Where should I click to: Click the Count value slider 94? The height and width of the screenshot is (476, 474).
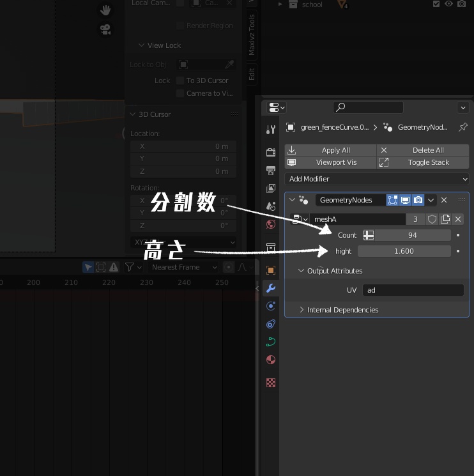(x=413, y=235)
